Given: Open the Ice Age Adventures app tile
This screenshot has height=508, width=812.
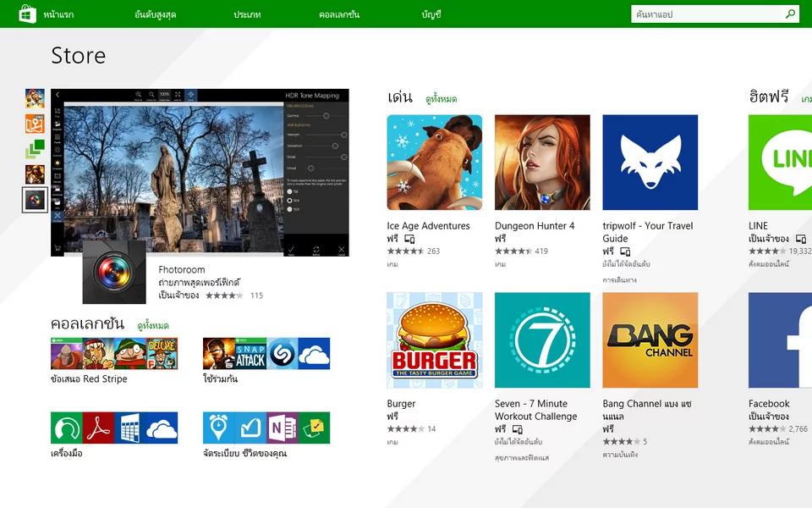Looking at the screenshot, I should 435,163.
